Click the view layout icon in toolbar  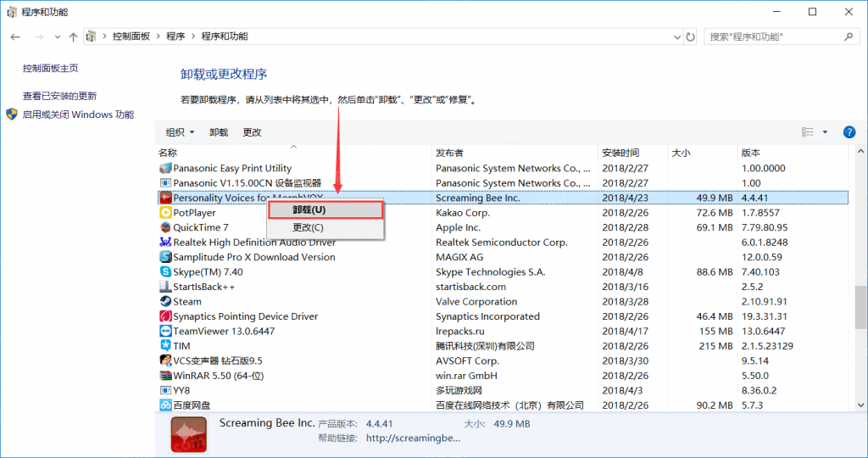pos(808,131)
